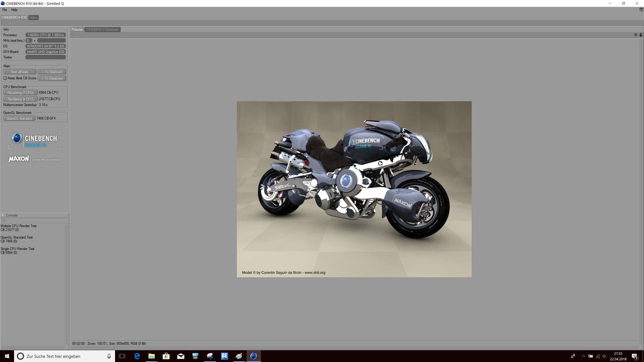The height and width of the screenshot is (362, 644).
Task: Open the Microsoft Edge taskbar icon
Action: [x=137, y=356]
